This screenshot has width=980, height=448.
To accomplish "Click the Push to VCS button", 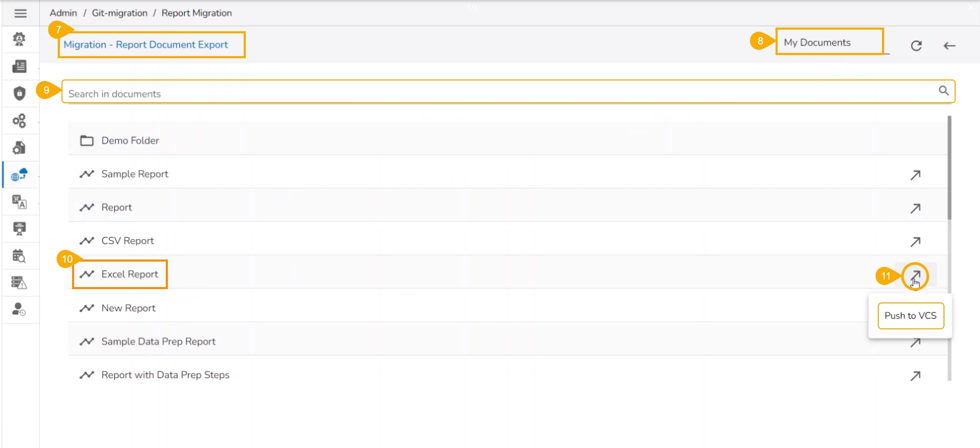I will [x=910, y=316].
